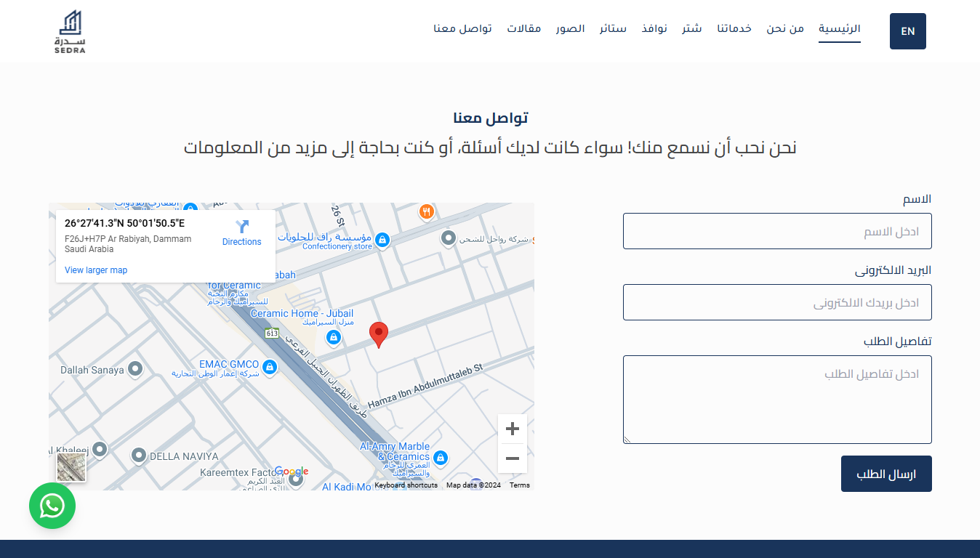The width and height of the screenshot is (980, 558).
Task: Click the EMAC GMCO shop marker
Action: point(270,367)
